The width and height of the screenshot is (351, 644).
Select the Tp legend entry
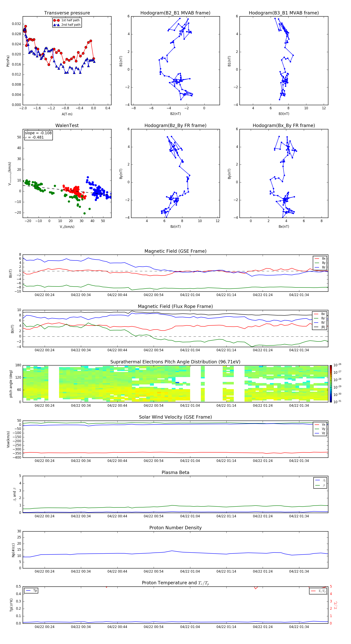point(31,591)
